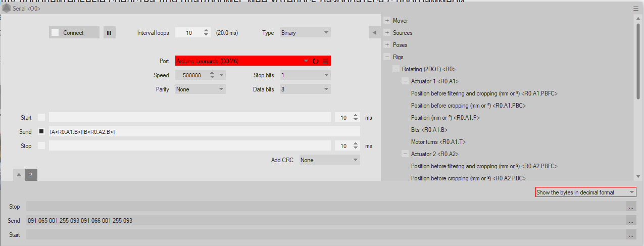Open the Speed 500000 dropdown arrow
This screenshot has height=246, width=644.
(x=222, y=75)
